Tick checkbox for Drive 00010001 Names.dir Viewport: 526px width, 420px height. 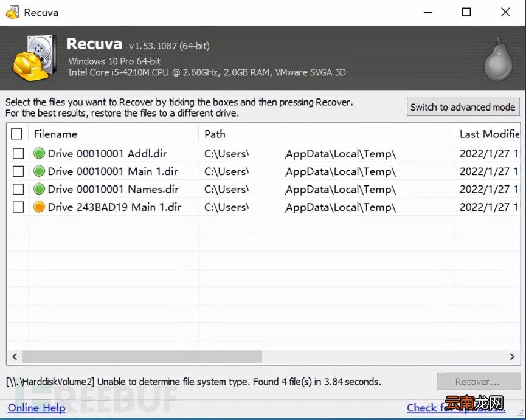point(18,189)
